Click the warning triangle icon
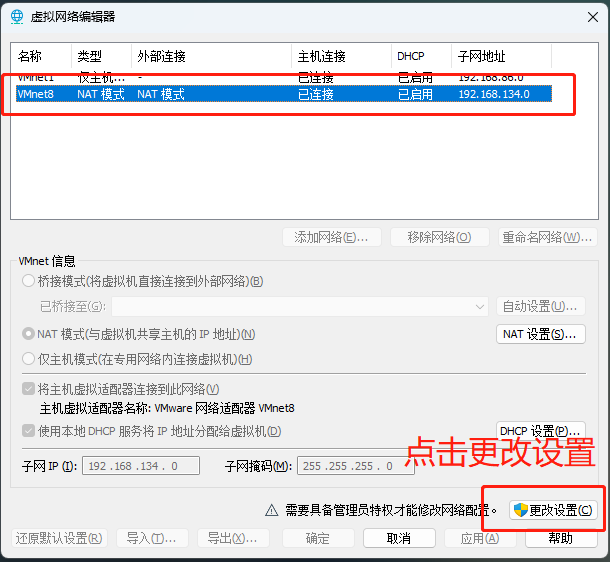This screenshot has height=562, width=610. click(x=272, y=510)
